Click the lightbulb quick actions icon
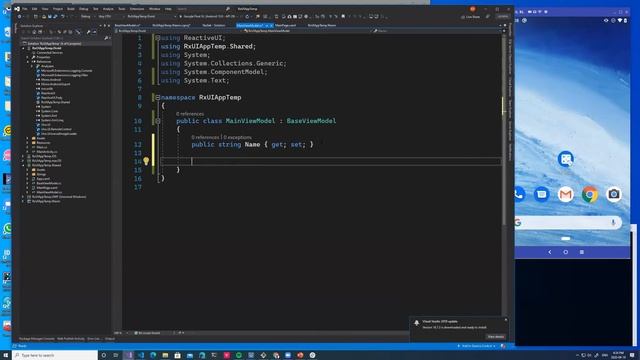The height and width of the screenshot is (360, 640). (146, 161)
